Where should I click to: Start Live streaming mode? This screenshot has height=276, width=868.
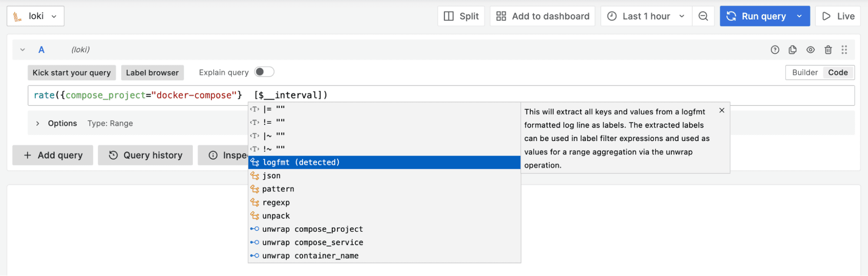point(838,16)
